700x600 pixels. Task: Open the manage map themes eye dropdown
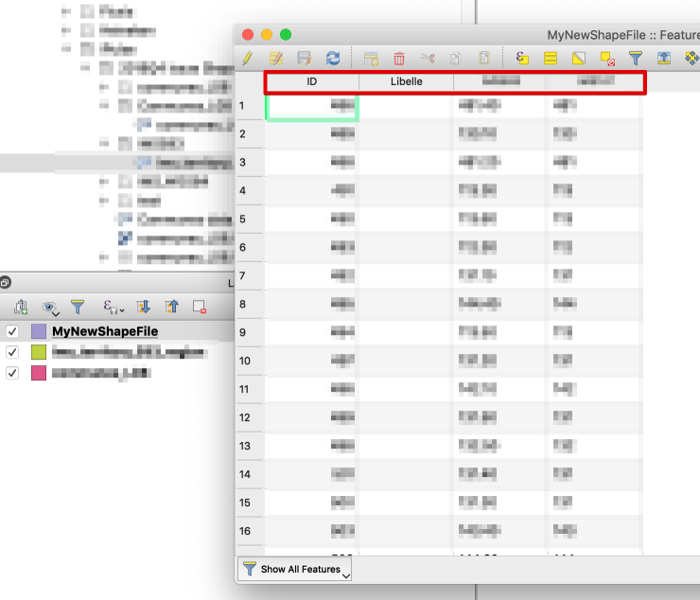pyautogui.click(x=50, y=307)
